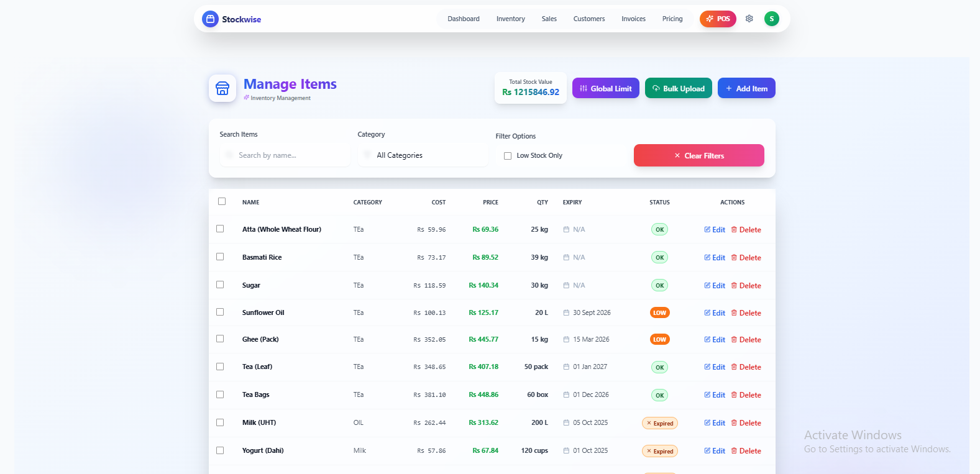
Task: Click the edit icon for Tea Bags
Action: coord(707,394)
